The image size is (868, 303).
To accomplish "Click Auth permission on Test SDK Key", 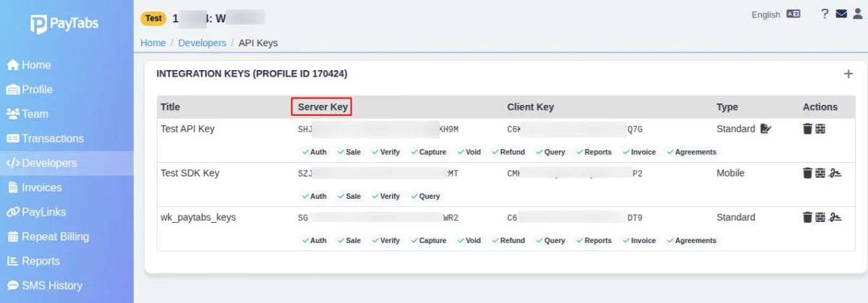I will [314, 196].
